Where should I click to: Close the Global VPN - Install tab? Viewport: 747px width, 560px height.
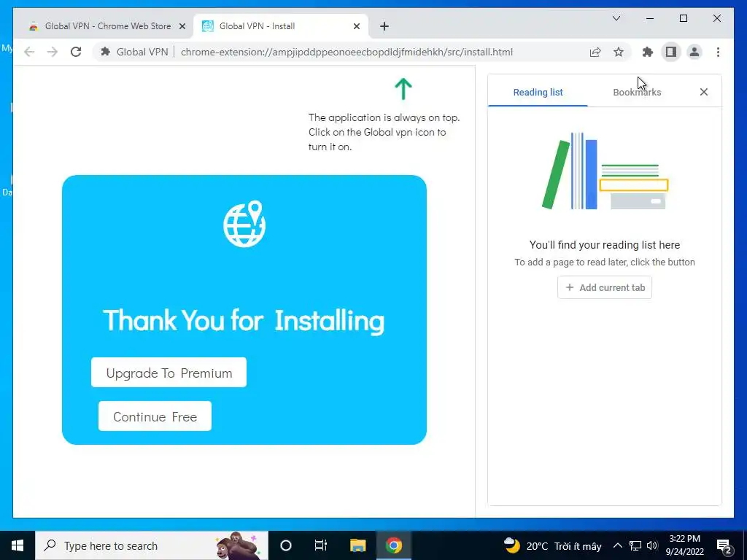coord(356,26)
